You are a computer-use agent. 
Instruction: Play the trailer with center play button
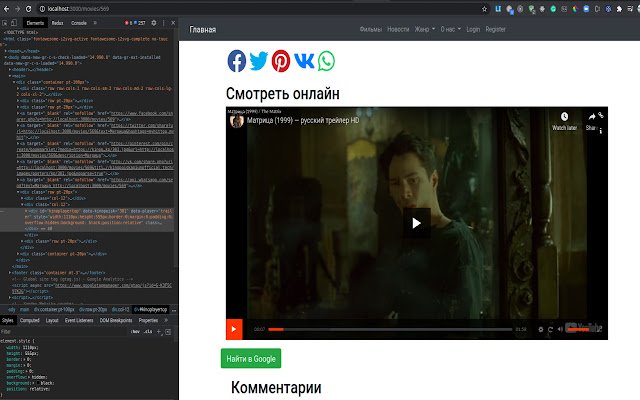click(417, 223)
